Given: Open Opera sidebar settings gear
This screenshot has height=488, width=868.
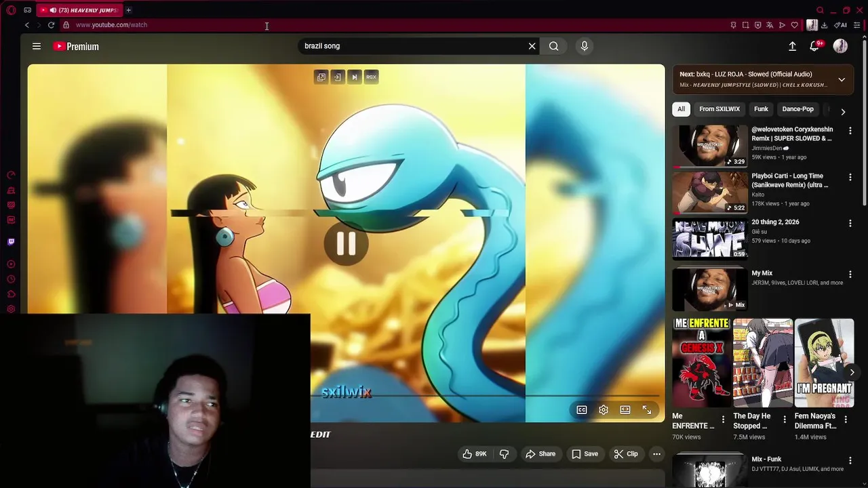Looking at the screenshot, I should [x=11, y=309].
